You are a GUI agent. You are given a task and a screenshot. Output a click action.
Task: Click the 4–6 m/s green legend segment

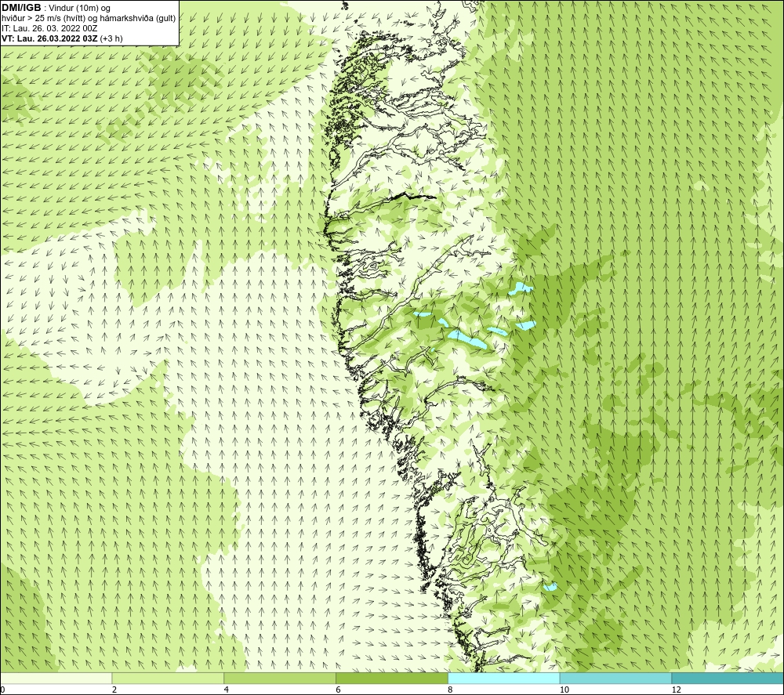tap(280, 678)
